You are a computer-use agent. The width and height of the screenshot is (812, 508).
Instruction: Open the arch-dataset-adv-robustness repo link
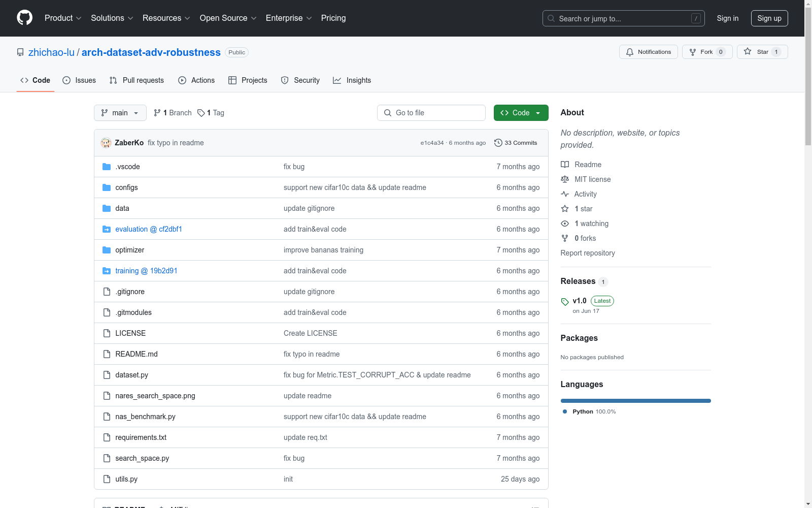[151, 52]
